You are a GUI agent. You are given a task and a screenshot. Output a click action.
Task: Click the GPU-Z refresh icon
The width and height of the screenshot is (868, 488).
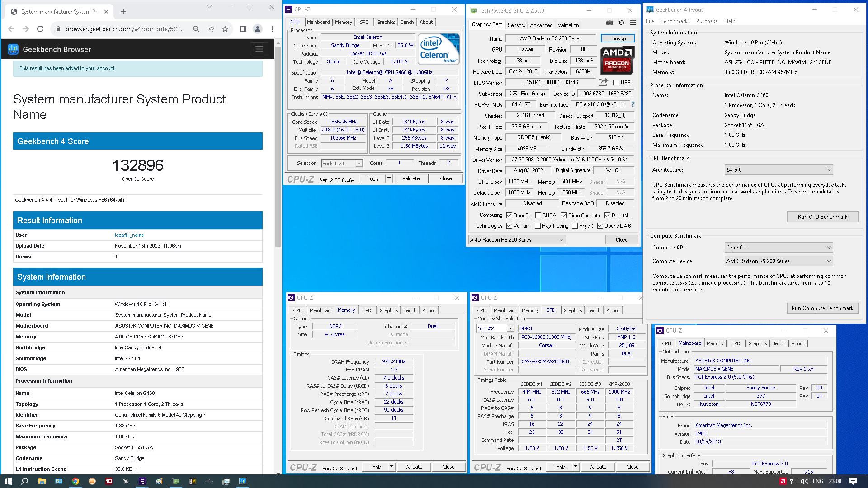(622, 23)
